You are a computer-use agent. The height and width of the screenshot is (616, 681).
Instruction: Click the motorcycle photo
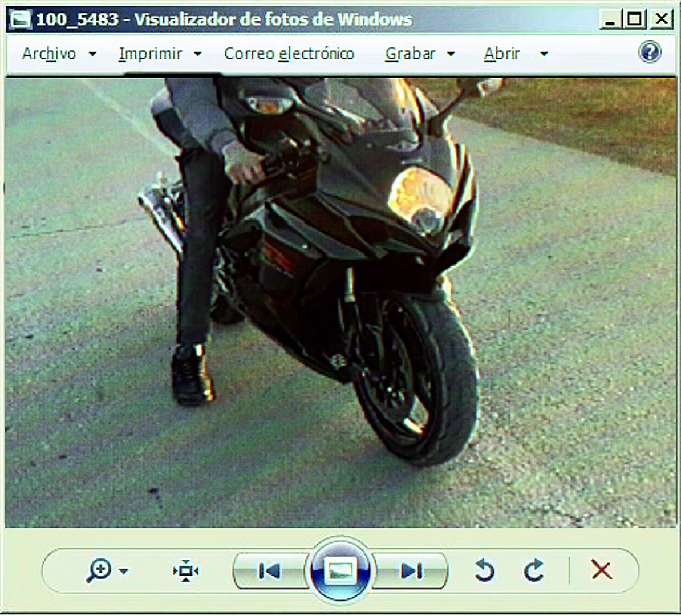pos(341,302)
